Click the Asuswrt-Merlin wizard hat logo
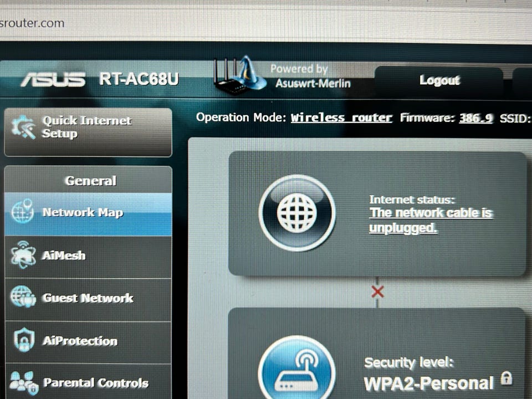The width and height of the screenshot is (532, 399). click(239, 75)
